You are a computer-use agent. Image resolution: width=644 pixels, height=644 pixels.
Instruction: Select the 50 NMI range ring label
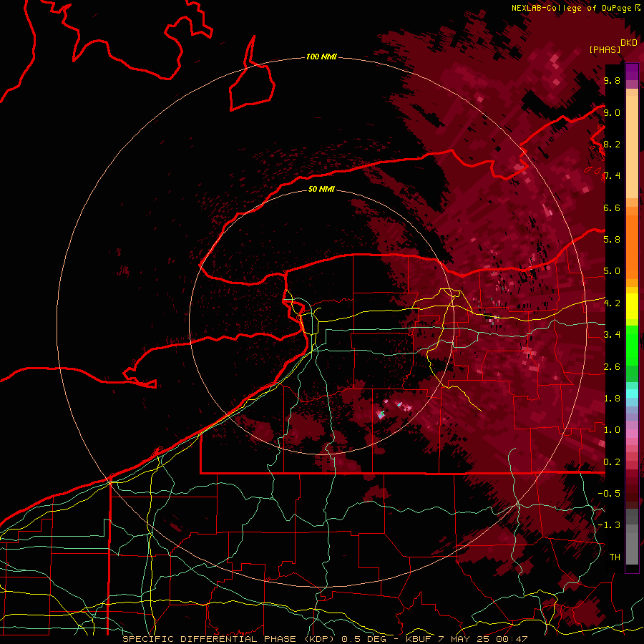(321, 189)
